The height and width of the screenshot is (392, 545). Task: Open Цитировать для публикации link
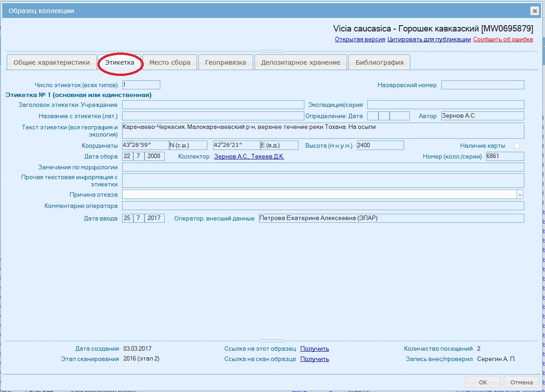coord(429,40)
